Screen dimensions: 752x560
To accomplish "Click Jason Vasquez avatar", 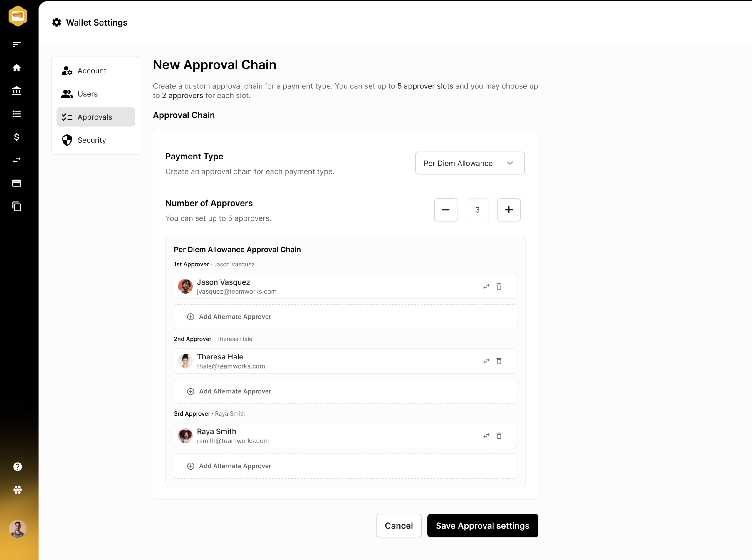I will pos(185,286).
